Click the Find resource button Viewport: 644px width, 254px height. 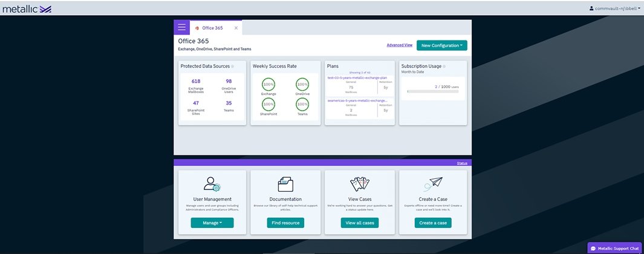[x=285, y=223]
